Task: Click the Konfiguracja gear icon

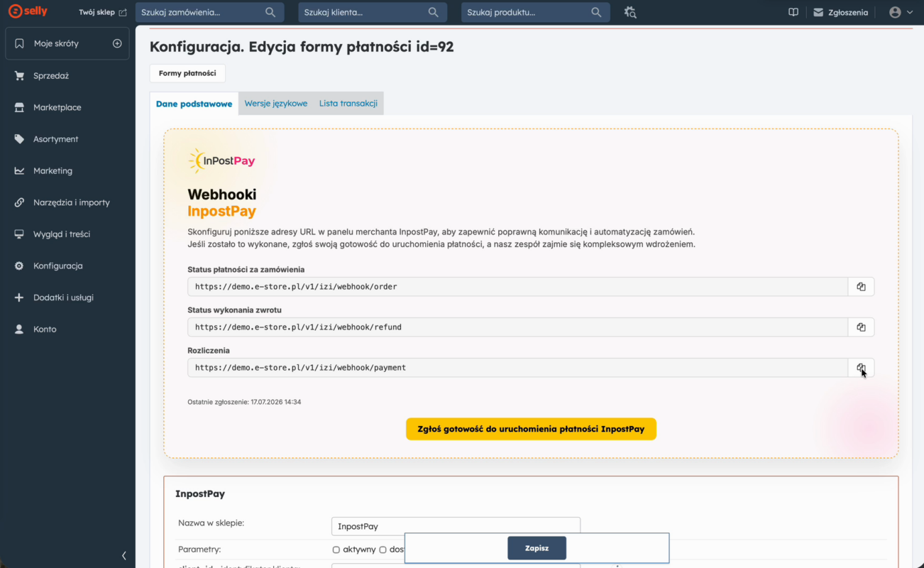Action: point(19,266)
